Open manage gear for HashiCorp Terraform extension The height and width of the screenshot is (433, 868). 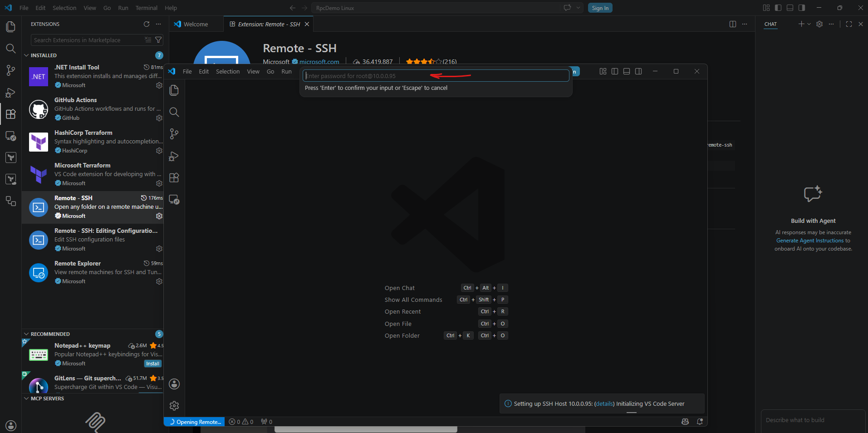[159, 151]
